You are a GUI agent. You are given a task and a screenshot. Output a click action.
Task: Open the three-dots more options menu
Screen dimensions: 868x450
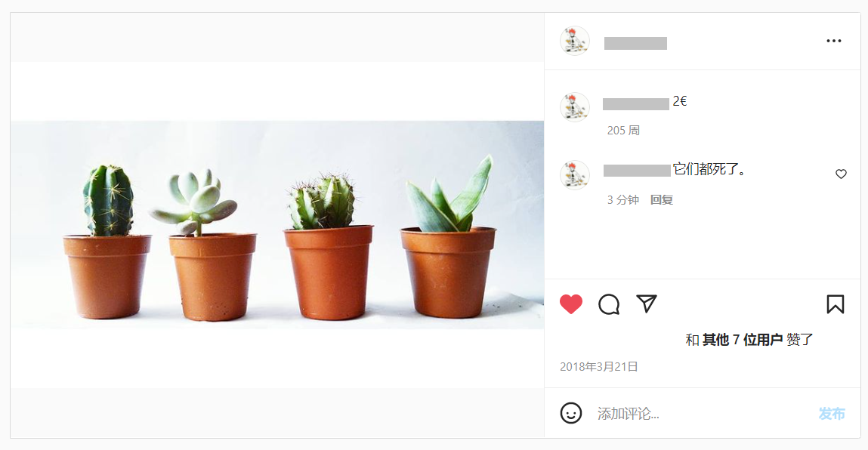pos(834,41)
